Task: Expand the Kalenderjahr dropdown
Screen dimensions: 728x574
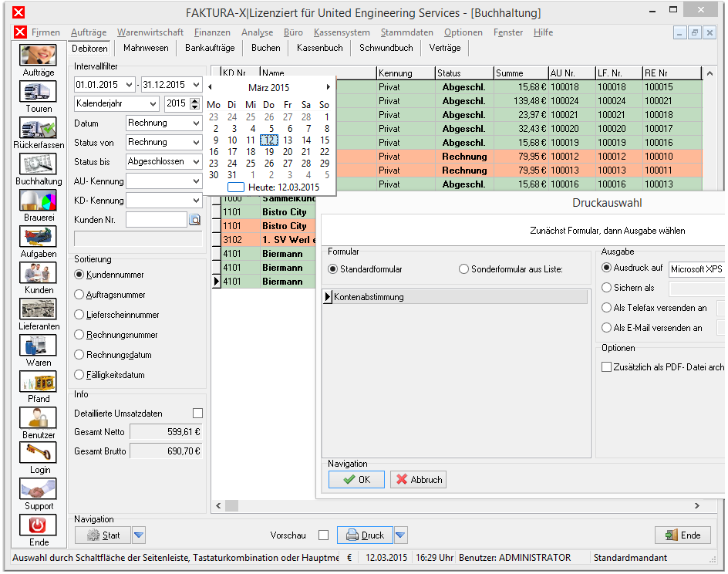Action: (x=153, y=103)
